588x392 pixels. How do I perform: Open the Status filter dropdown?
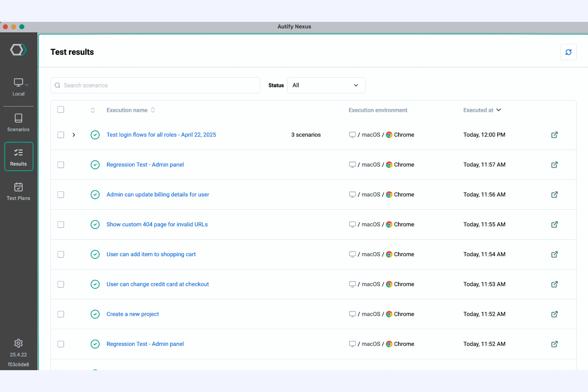click(326, 85)
